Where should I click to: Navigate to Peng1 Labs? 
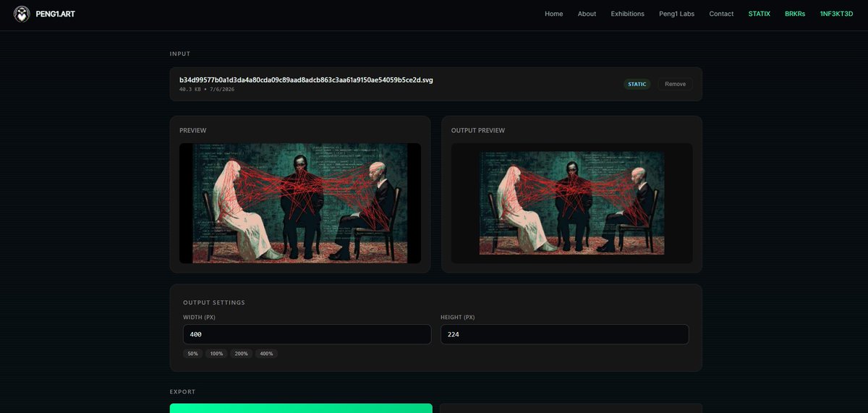coord(676,14)
